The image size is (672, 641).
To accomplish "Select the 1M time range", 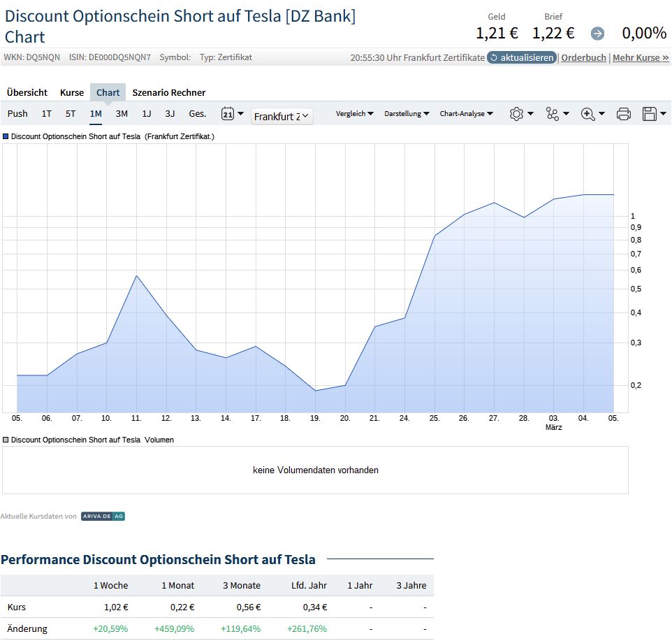I will click(x=96, y=114).
